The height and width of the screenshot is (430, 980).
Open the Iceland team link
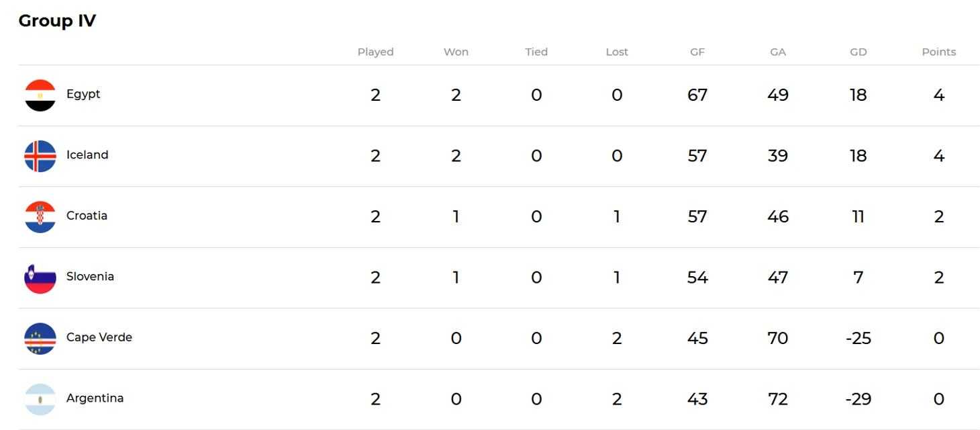point(87,155)
